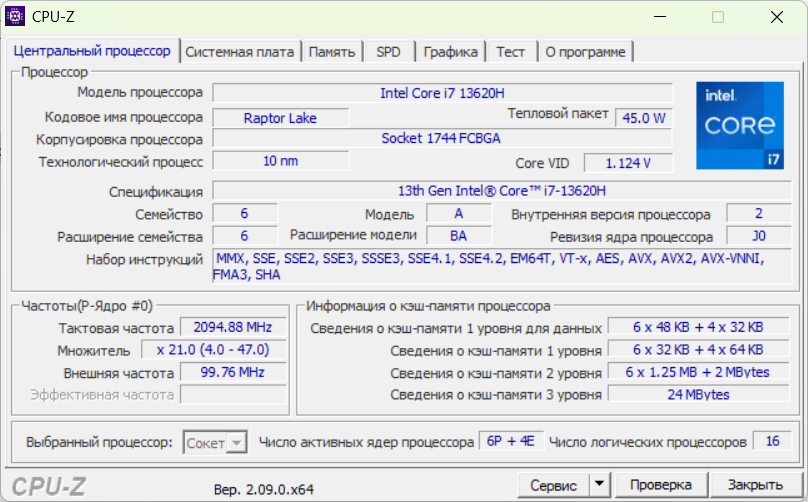Minimize the CPU-Z window
This screenshot has height=502, width=808.
pyautogui.click(x=660, y=17)
